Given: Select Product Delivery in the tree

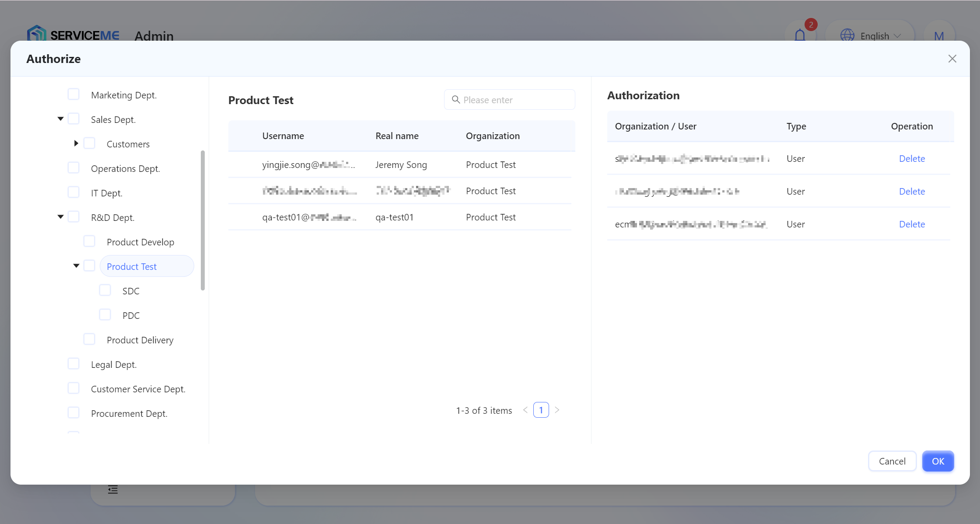Looking at the screenshot, I should tap(140, 340).
